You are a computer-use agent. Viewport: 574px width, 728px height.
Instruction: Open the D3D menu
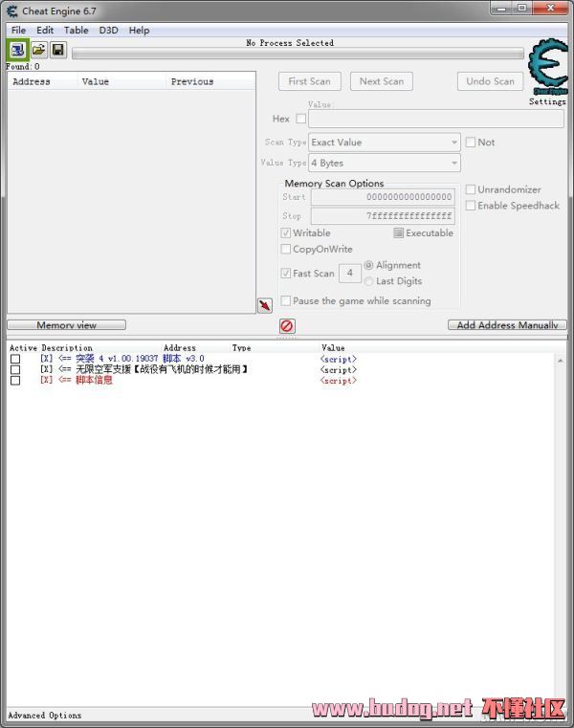pyautogui.click(x=108, y=31)
